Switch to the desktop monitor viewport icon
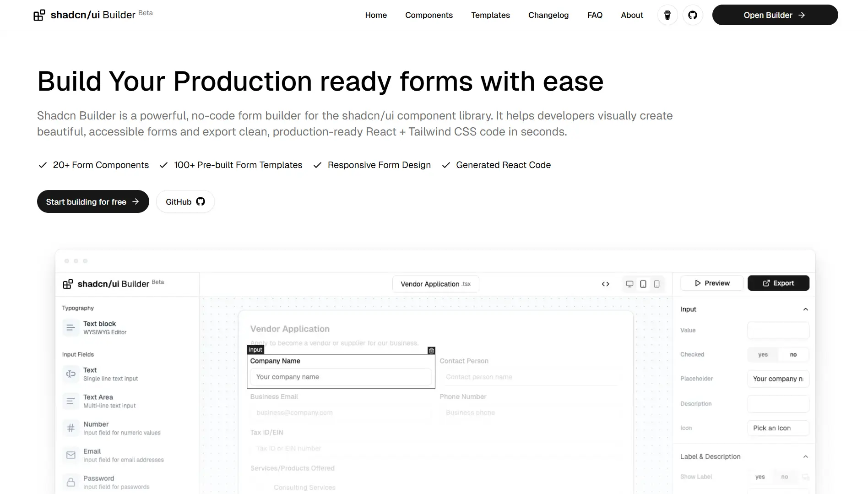The image size is (868, 494). pyautogui.click(x=629, y=284)
